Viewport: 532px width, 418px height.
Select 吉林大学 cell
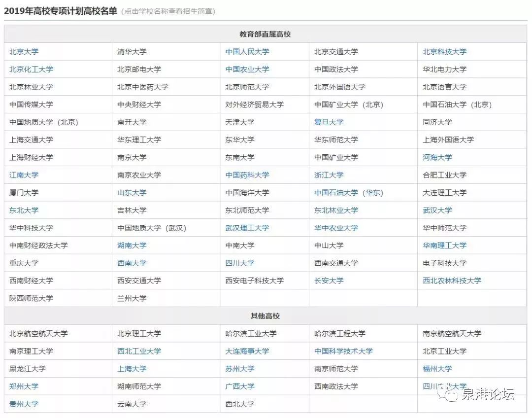166,210
